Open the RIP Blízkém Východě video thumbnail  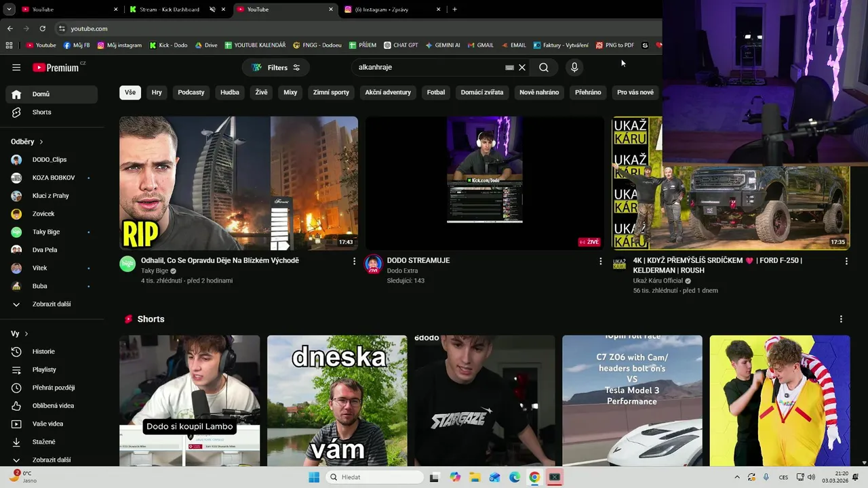pos(239,183)
